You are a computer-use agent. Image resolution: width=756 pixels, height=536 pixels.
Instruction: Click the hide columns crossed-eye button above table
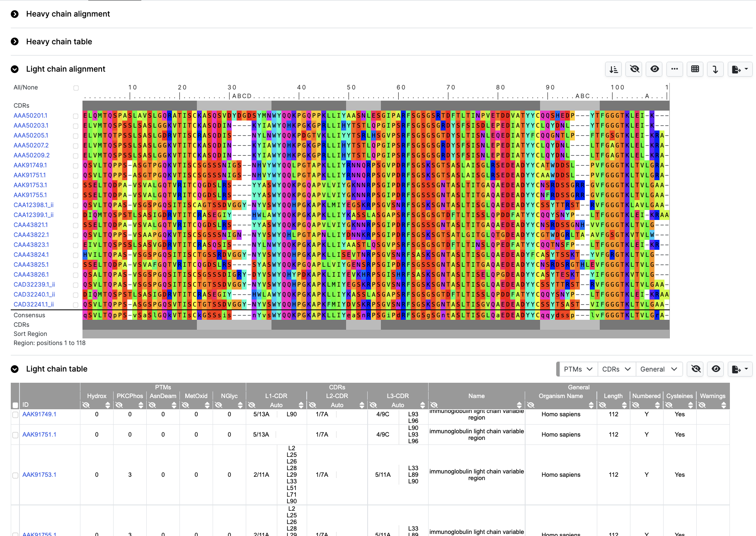point(696,369)
